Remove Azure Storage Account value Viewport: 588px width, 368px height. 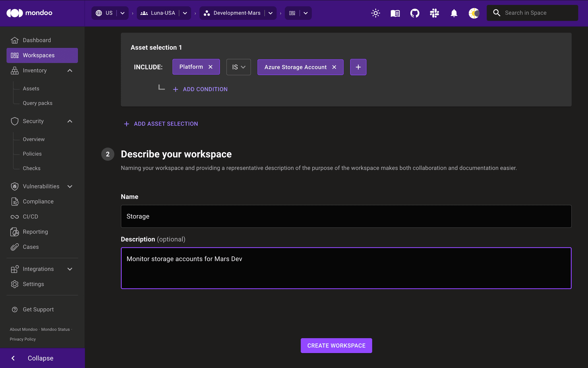(334, 67)
